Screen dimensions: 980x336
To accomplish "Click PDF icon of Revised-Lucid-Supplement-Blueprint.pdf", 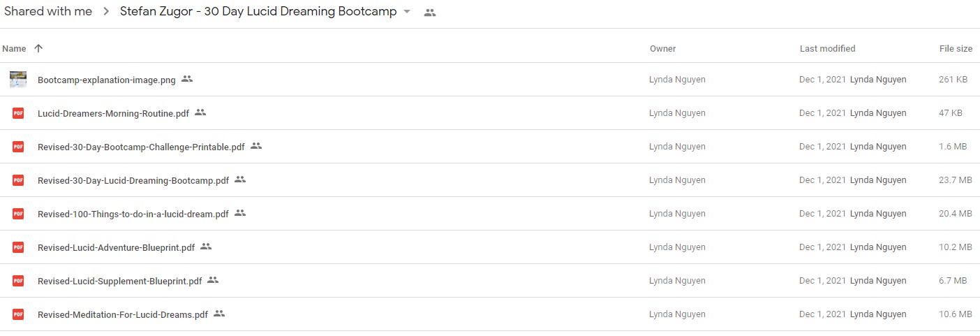I will 18,281.
